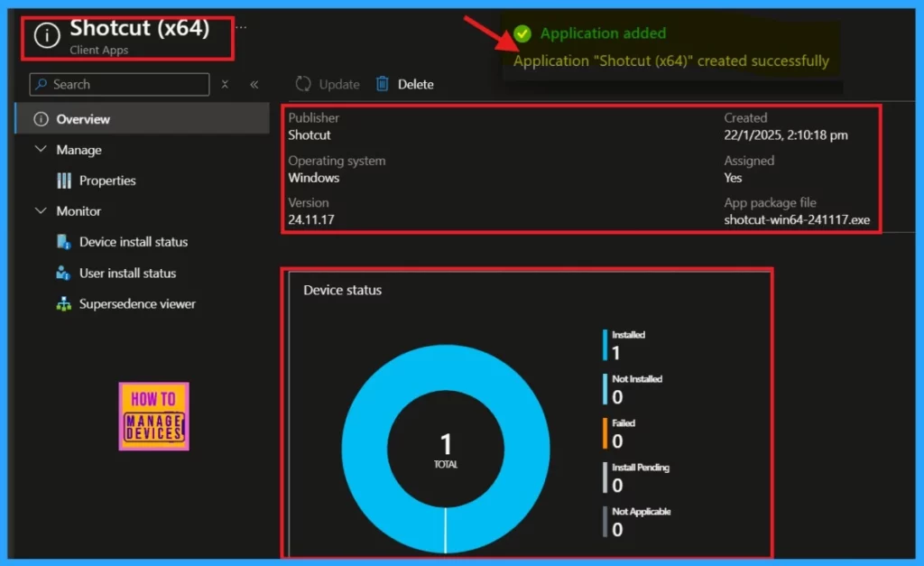The width and height of the screenshot is (924, 566).
Task: Click the Overview info circle icon
Action: (41, 119)
